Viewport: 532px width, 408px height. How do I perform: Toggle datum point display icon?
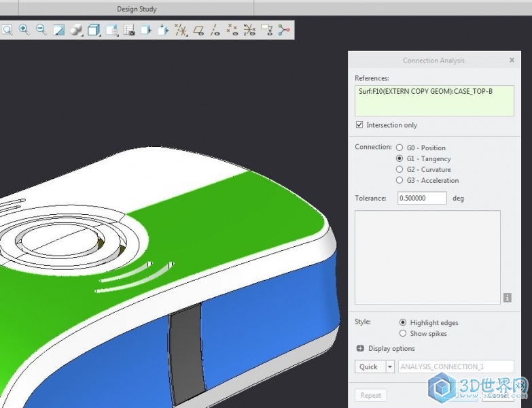pyautogui.click(x=232, y=30)
